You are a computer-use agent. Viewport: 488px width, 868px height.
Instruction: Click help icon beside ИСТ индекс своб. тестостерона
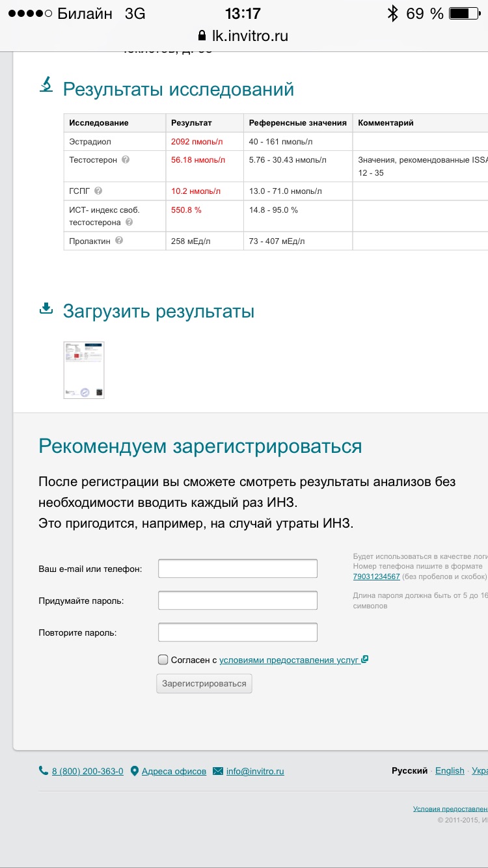(x=129, y=223)
